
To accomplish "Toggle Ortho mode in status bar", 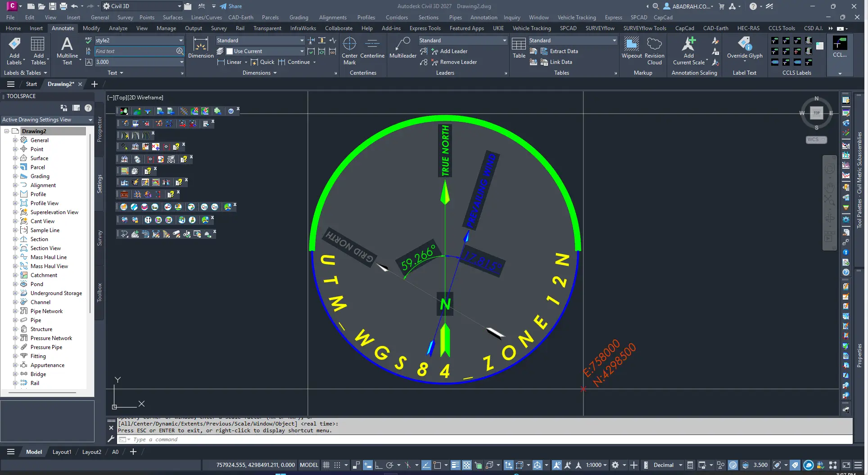I will click(x=379, y=465).
